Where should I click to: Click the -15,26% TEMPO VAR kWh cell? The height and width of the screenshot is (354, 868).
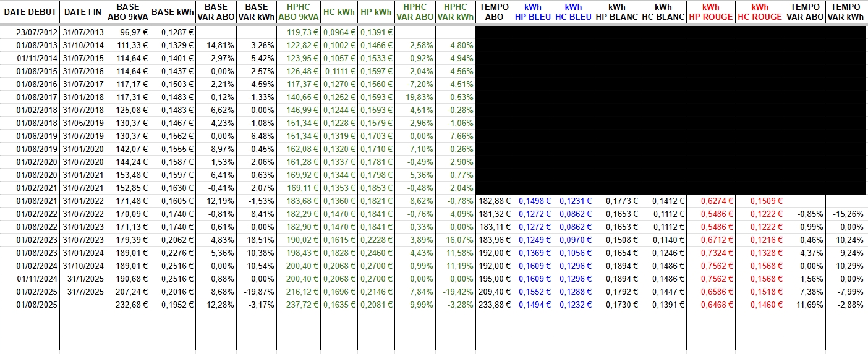pos(847,214)
